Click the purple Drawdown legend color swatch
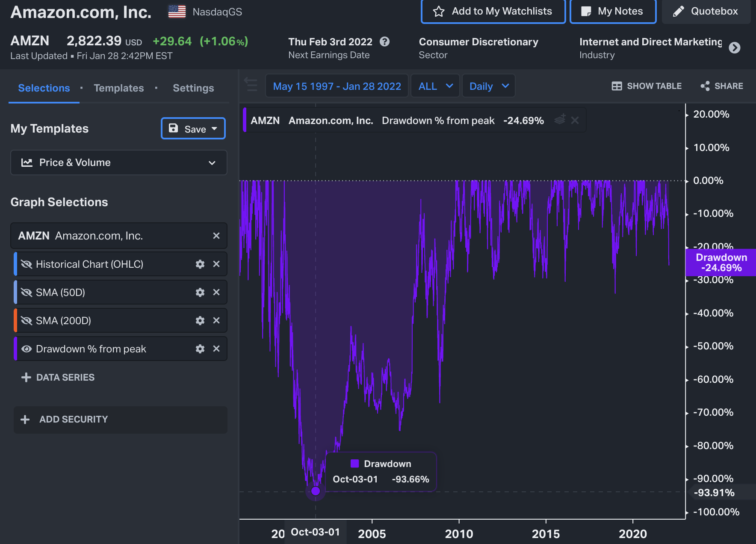The height and width of the screenshot is (544, 756). (354, 464)
